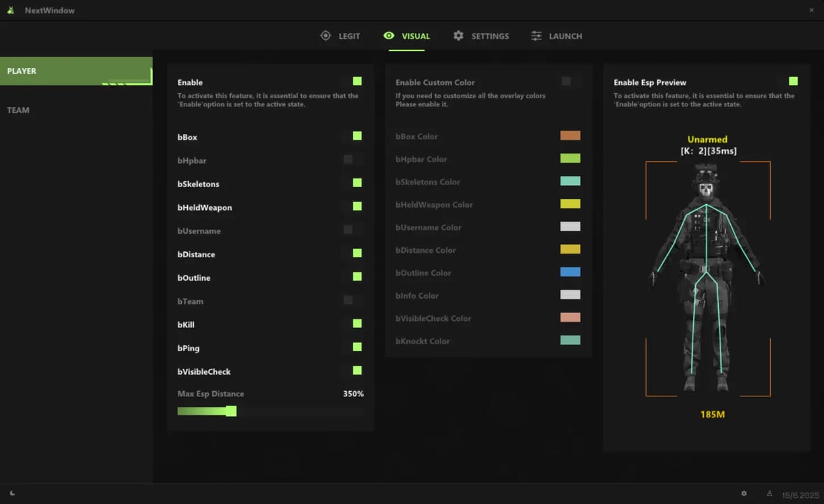Click the soldier model in Esp preview

click(706, 279)
